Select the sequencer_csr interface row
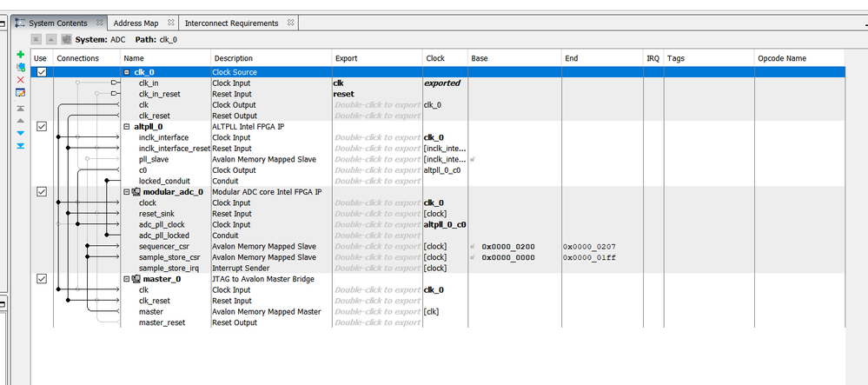 click(x=438, y=247)
